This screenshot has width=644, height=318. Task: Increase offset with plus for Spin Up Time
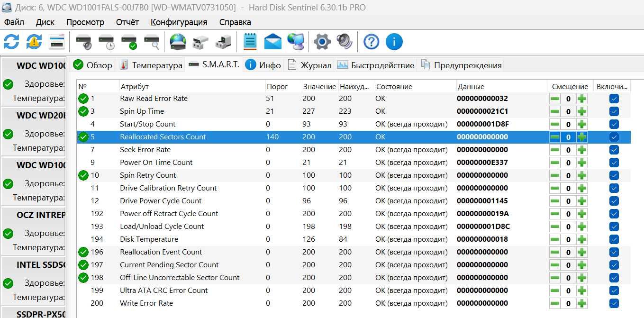(x=582, y=111)
